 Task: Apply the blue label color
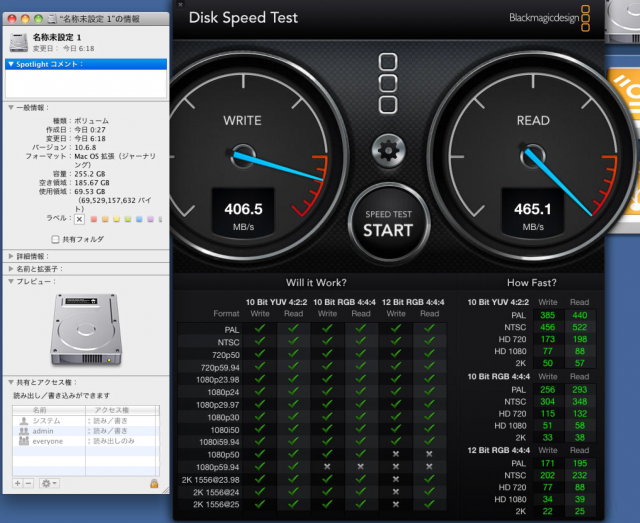pos(139,219)
